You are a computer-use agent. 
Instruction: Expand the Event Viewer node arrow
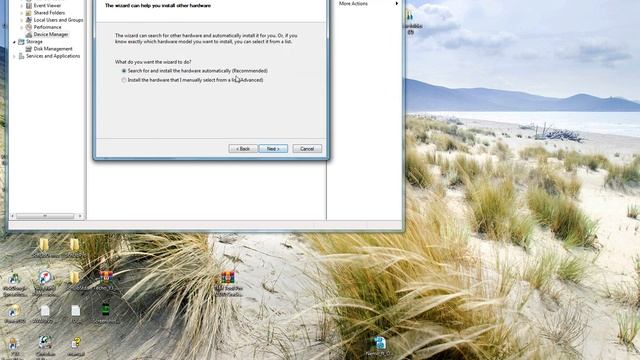point(22,6)
